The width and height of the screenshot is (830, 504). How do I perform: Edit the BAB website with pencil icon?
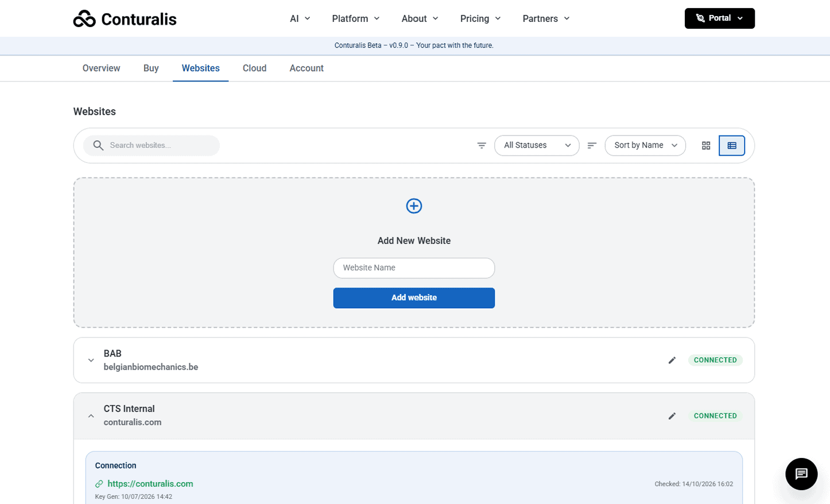[672, 360]
